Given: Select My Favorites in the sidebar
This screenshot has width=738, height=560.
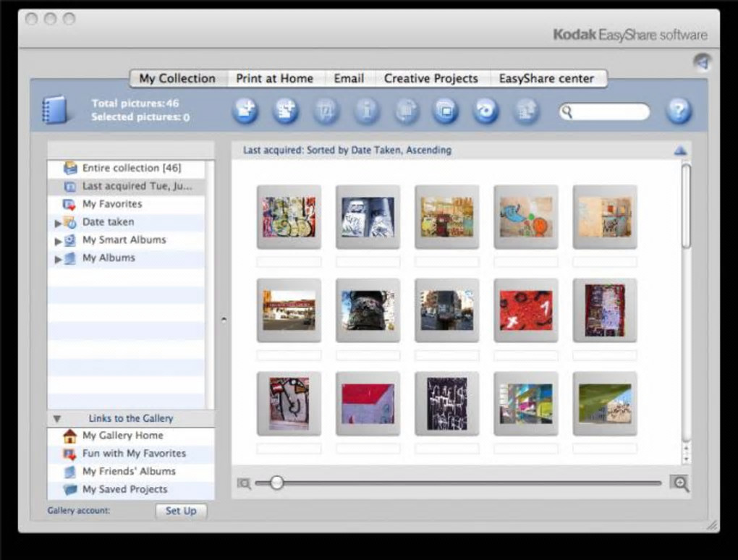Looking at the screenshot, I should tap(126, 204).
